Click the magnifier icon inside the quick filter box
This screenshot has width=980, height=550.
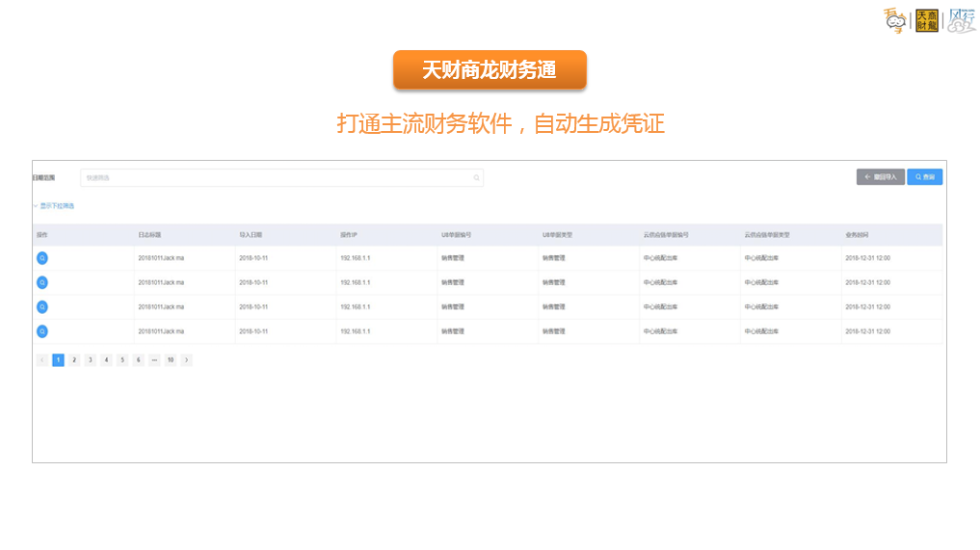click(476, 178)
